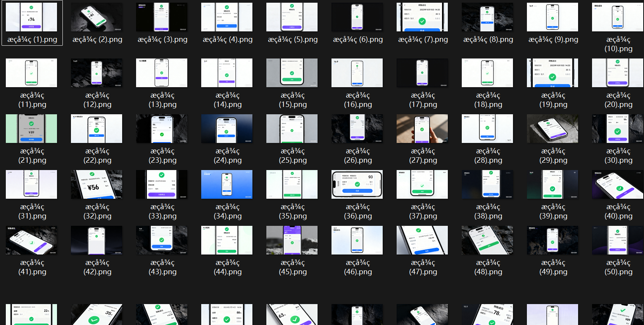Pick the image file (19).png
This screenshot has height=325, width=644.
click(x=552, y=73)
